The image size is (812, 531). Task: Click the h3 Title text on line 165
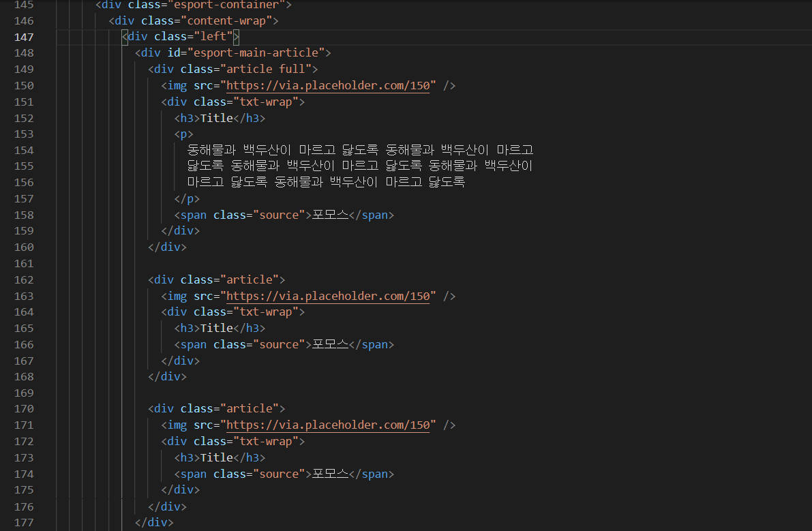[x=216, y=328]
